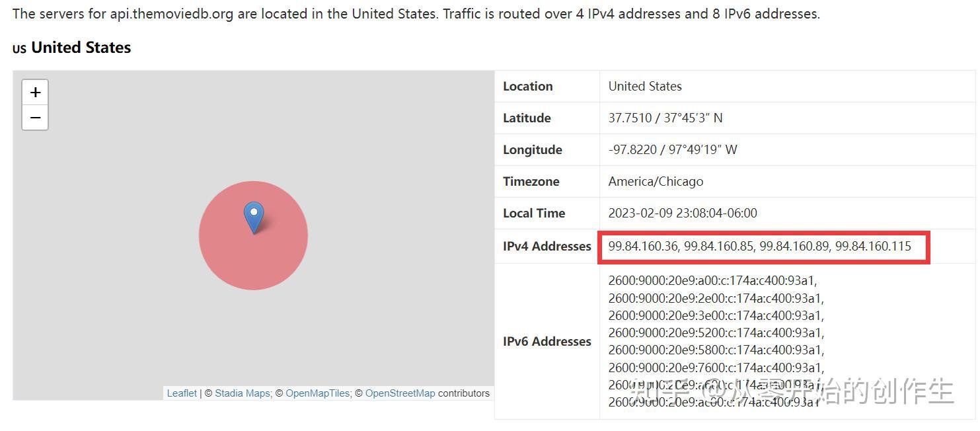Click the local time value cell

(x=683, y=214)
